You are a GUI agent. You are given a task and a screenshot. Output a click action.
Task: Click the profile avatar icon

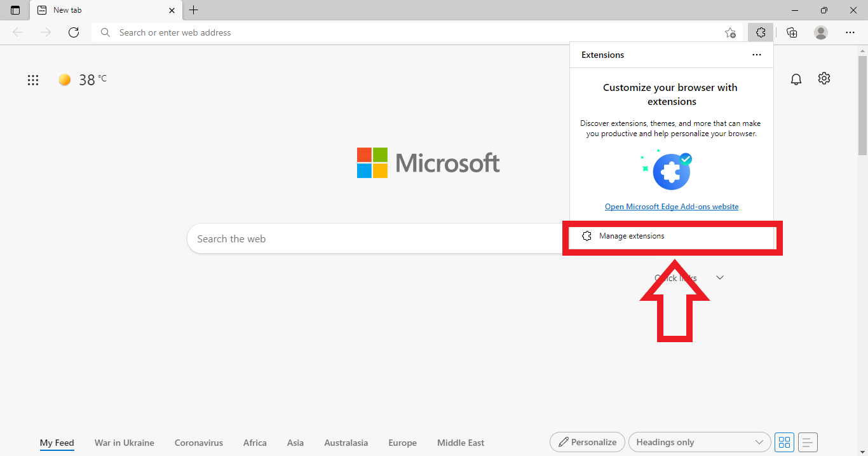[x=820, y=32]
